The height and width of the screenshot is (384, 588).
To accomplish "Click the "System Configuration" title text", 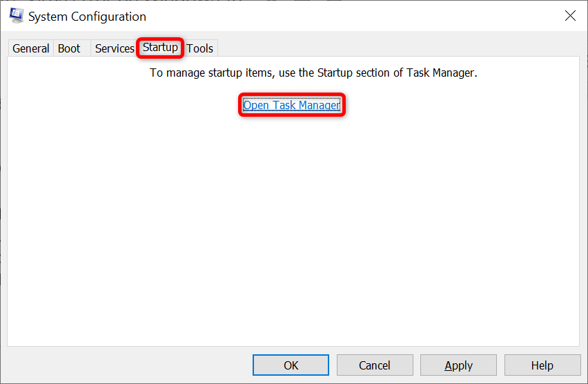I will pos(87,17).
